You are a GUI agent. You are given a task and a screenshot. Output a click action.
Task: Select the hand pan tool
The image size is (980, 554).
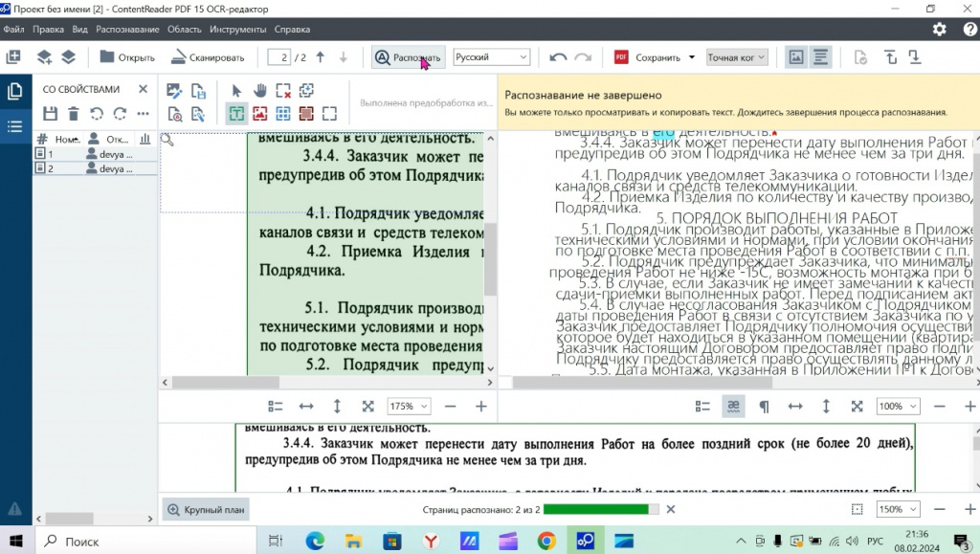tap(260, 91)
